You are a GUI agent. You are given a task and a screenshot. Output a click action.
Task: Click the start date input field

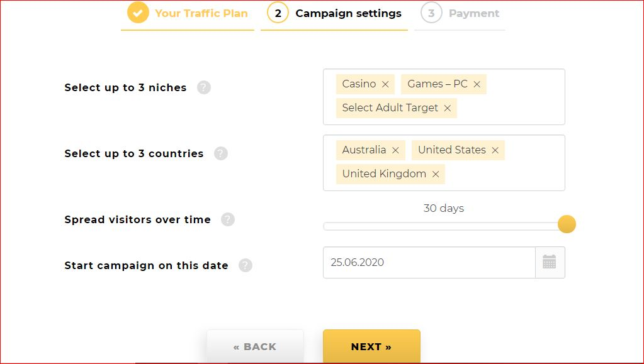pos(429,262)
